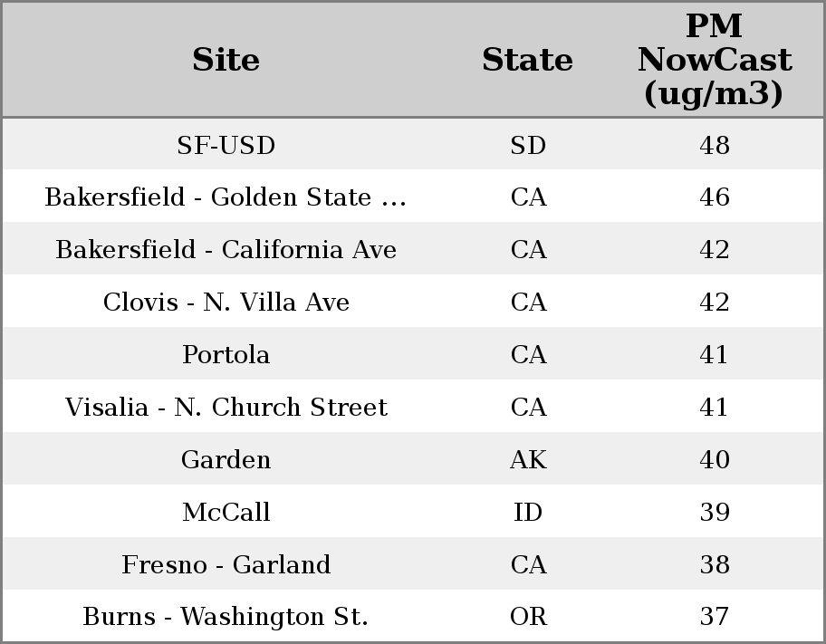
Task: Click the State column header
Action: 527,60
